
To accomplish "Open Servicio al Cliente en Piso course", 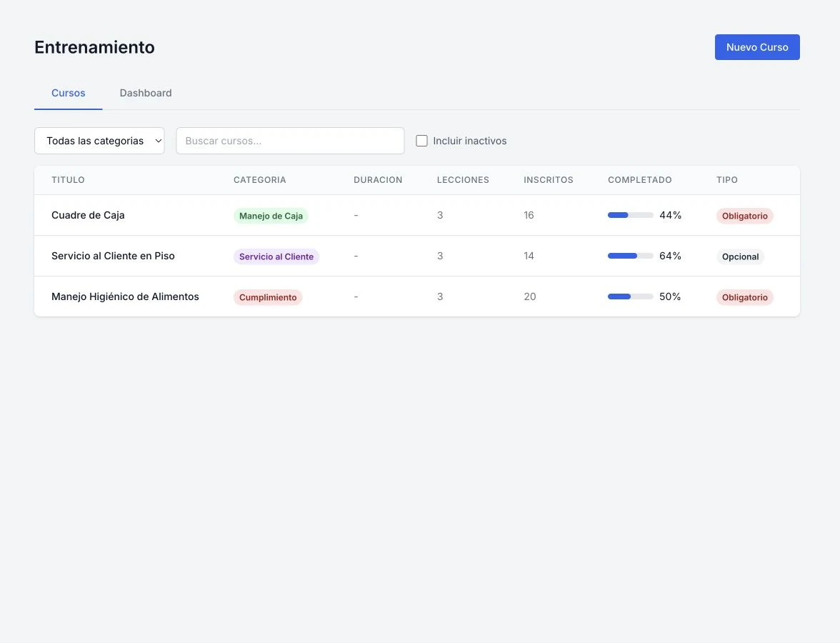I will coord(113,256).
